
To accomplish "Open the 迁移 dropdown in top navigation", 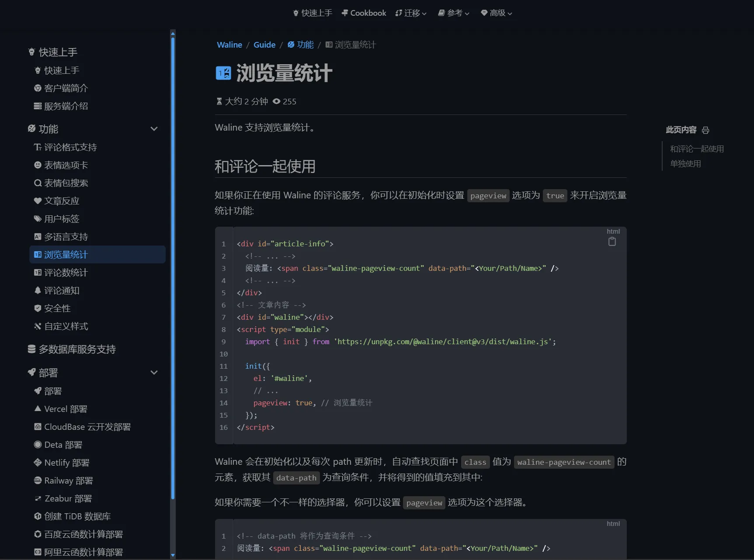I will tap(410, 13).
